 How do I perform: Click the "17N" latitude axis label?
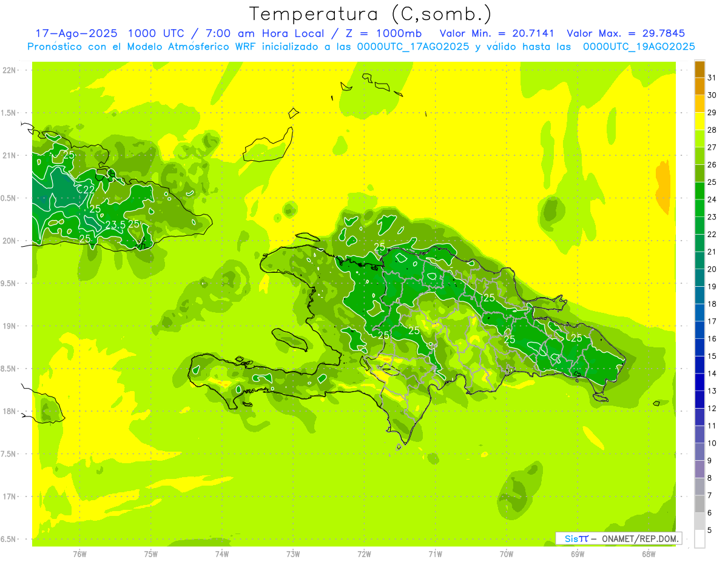[x=9, y=497]
